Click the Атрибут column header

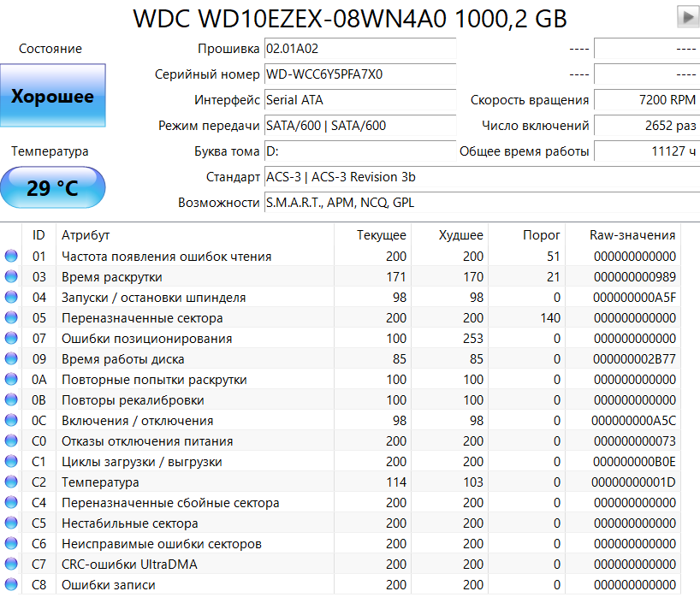[x=195, y=234]
